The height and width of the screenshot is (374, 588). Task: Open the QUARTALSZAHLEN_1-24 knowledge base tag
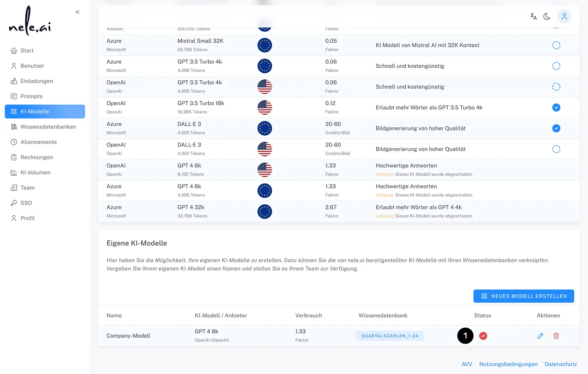390,336
